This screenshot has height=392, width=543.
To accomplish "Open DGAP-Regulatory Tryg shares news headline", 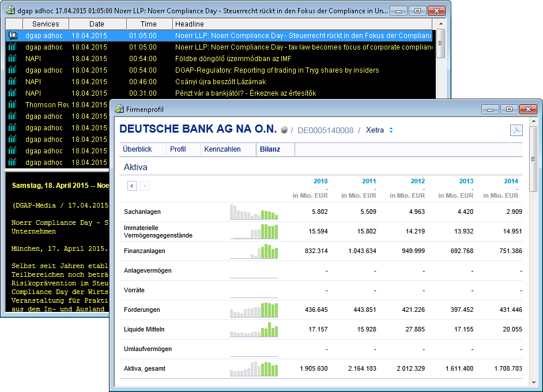I will point(277,70).
